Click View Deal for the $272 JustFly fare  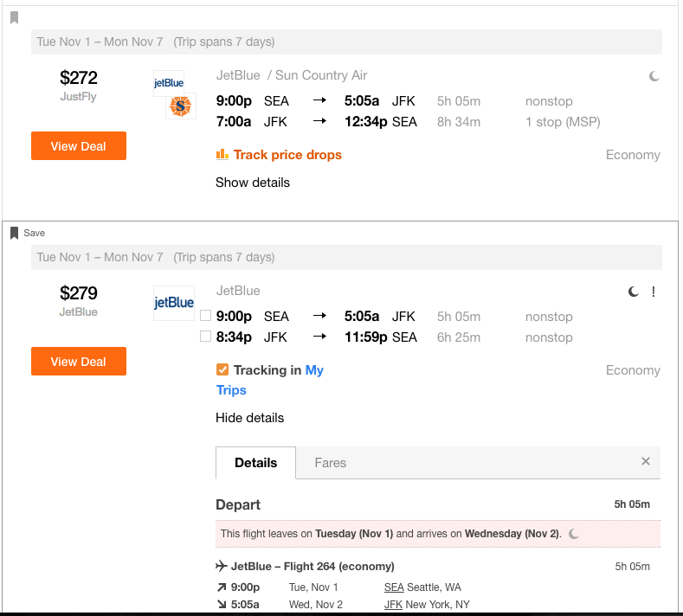[x=79, y=146]
